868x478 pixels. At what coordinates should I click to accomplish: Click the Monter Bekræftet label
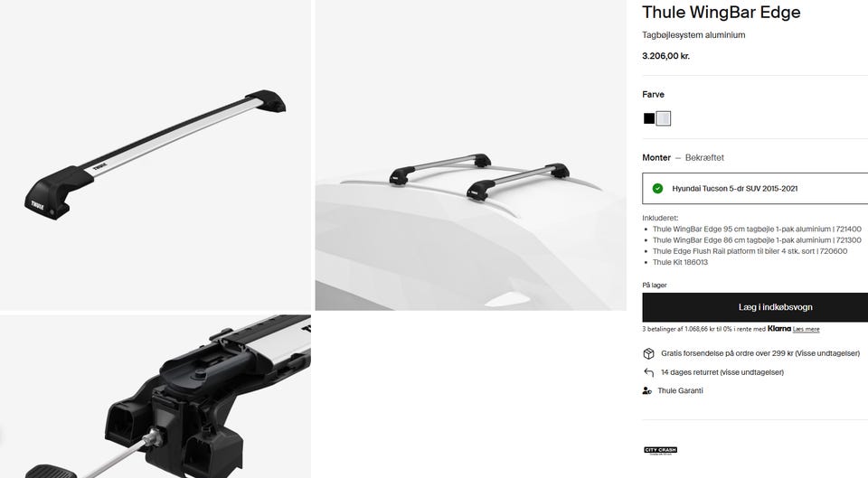coord(684,157)
